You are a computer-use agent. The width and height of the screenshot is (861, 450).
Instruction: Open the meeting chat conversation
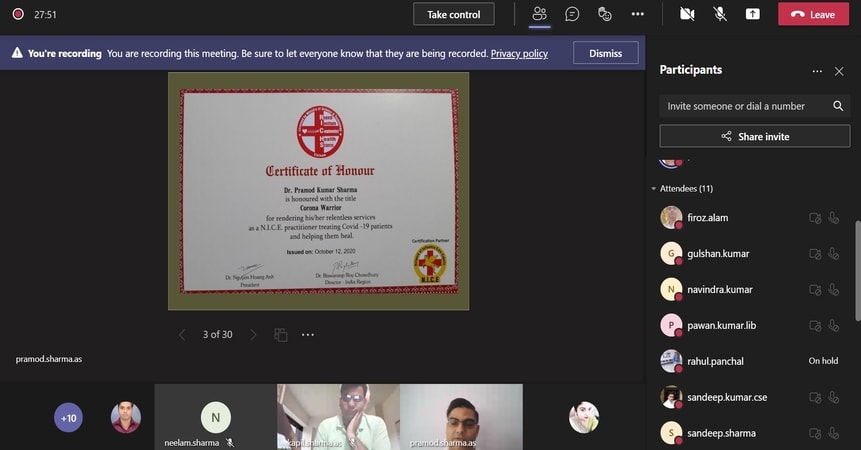[x=572, y=14]
